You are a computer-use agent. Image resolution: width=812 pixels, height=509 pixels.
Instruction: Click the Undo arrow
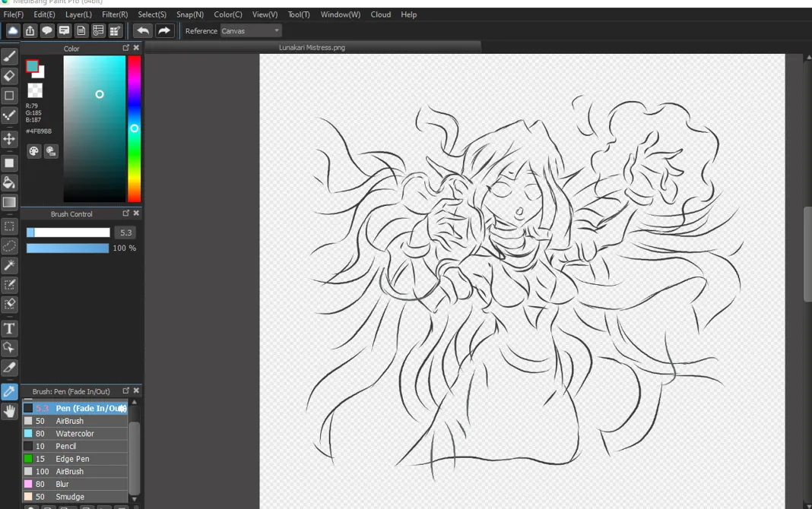(x=143, y=31)
